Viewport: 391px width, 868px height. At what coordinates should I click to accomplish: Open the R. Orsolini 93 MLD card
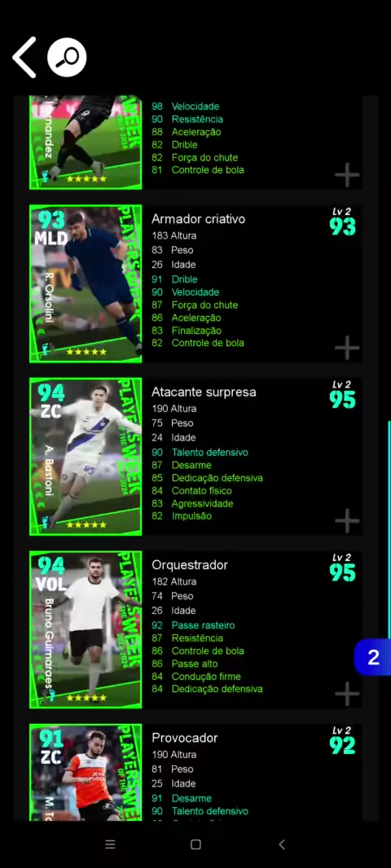[86, 284]
